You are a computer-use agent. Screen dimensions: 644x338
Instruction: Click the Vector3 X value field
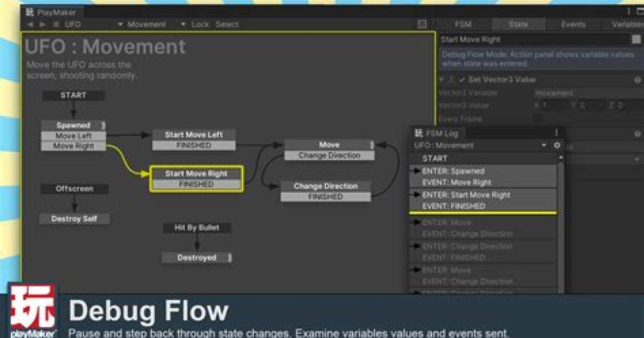pyautogui.click(x=555, y=105)
